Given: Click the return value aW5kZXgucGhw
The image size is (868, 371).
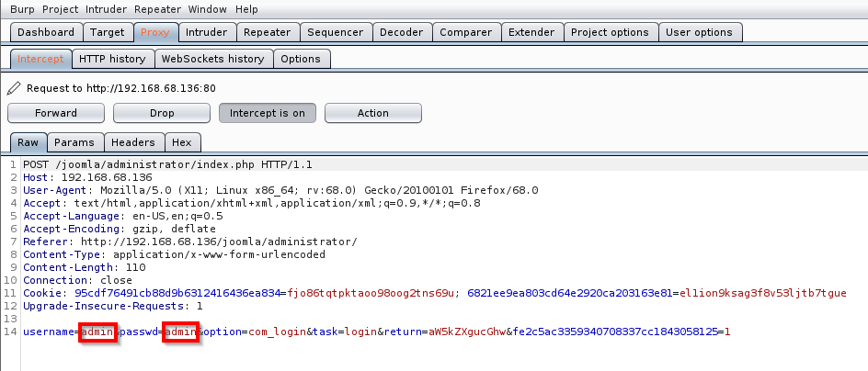Looking at the screenshot, I should 467,332.
